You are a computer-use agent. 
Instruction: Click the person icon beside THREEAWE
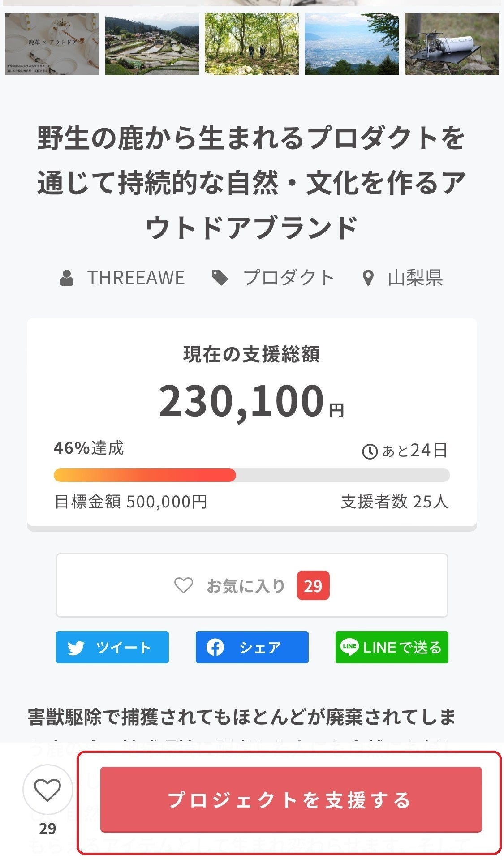67,278
